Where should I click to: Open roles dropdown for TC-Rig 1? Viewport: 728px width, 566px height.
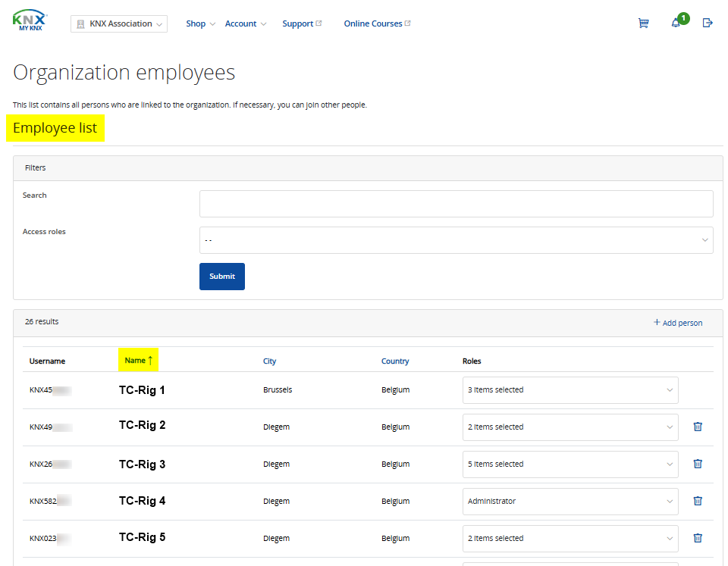coord(570,390)
